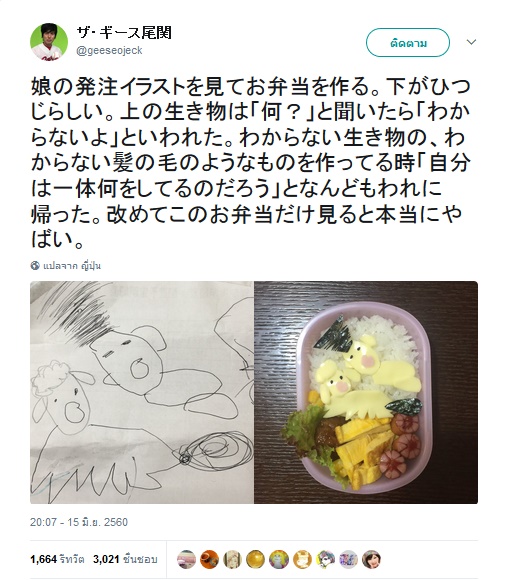Screen dimensions: 507x580
Task: Open the bento box photo
Action: click(366, 392)
